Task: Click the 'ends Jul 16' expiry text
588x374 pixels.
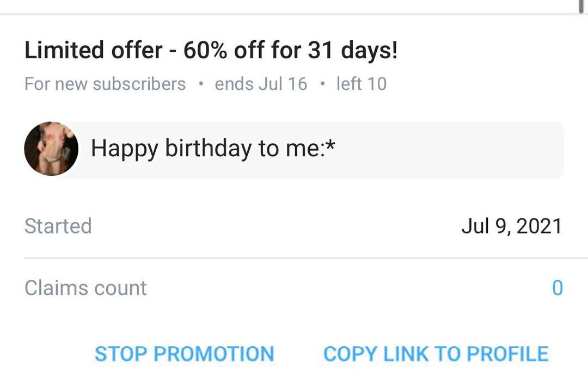Action: 261,84
